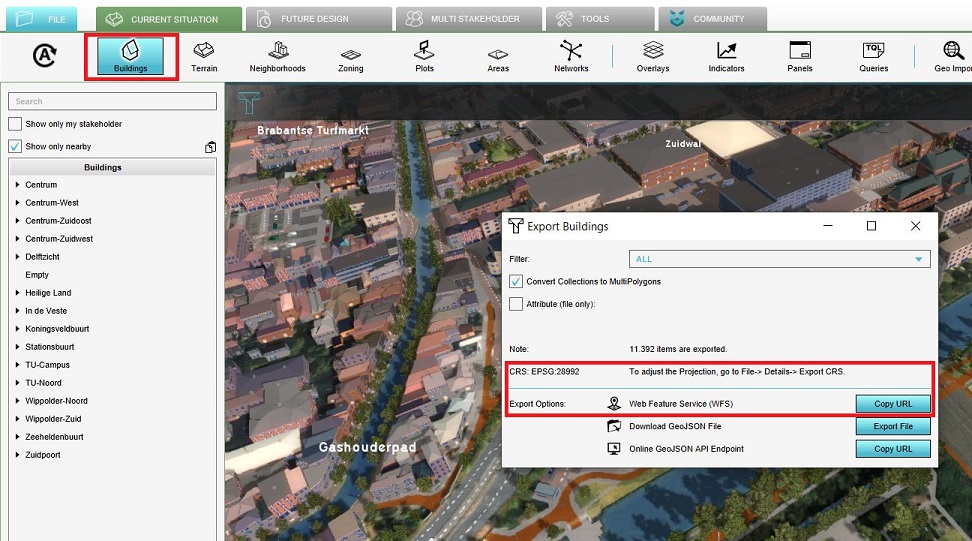Copy URL for Web Feature Service

892,404
